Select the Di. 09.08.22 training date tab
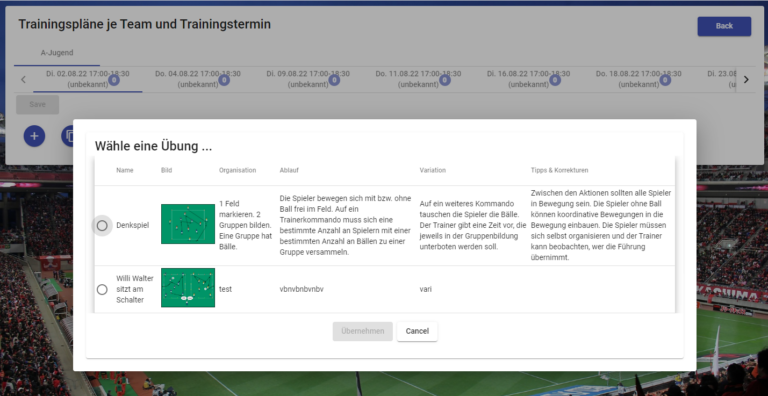768x396 pixels. (x=308, y=79)
